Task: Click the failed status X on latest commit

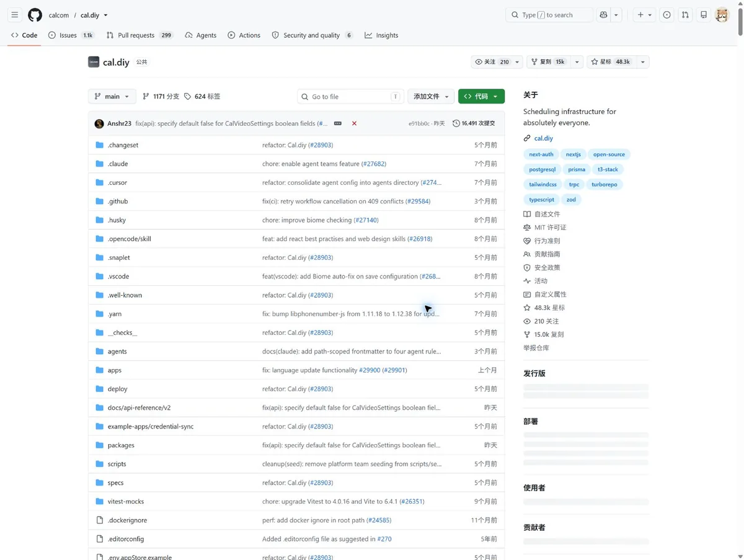Action: (x=354, y=123)
